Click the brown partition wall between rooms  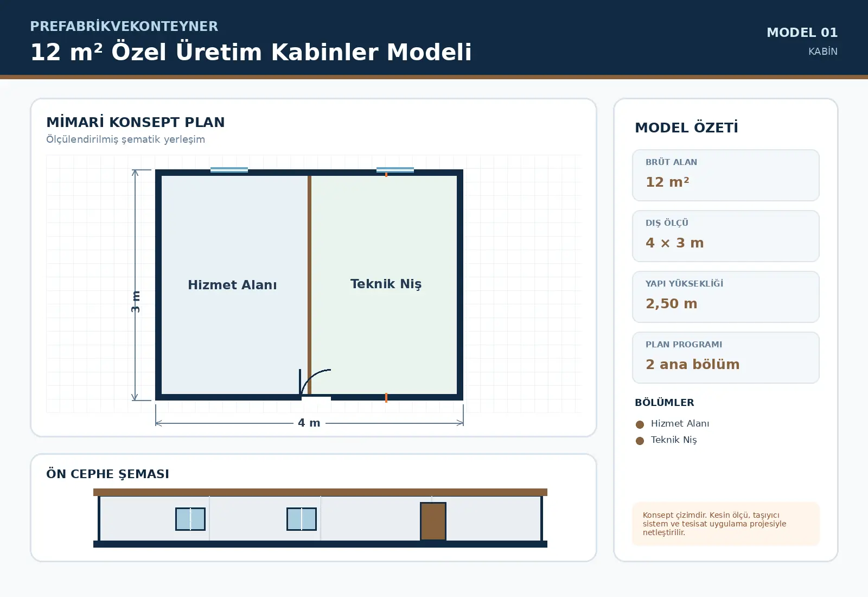click(x=309, y=285)
